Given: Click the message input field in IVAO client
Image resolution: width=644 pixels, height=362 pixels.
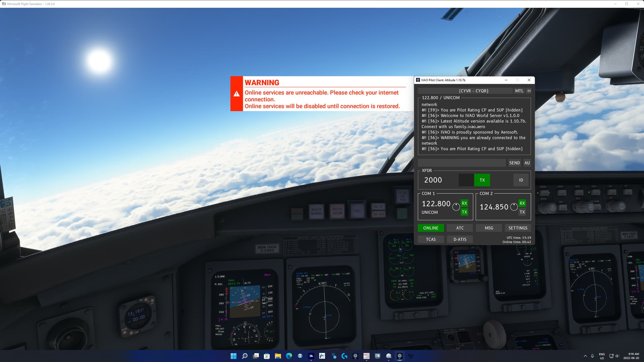Looking at the screenshot, I should (462, 163).
